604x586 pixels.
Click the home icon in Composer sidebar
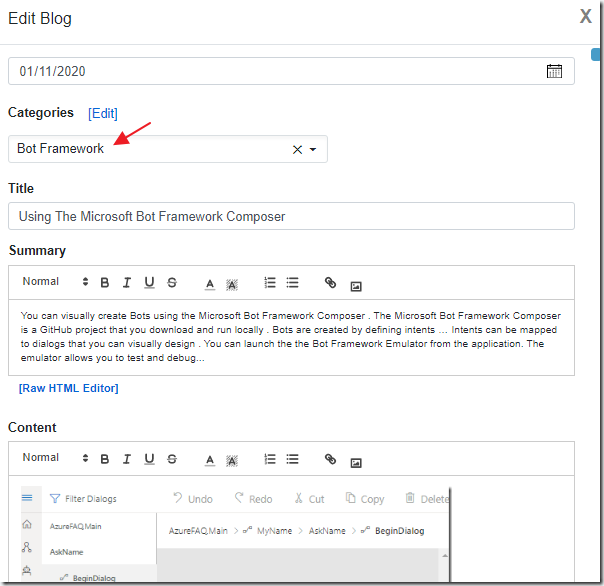27,524
